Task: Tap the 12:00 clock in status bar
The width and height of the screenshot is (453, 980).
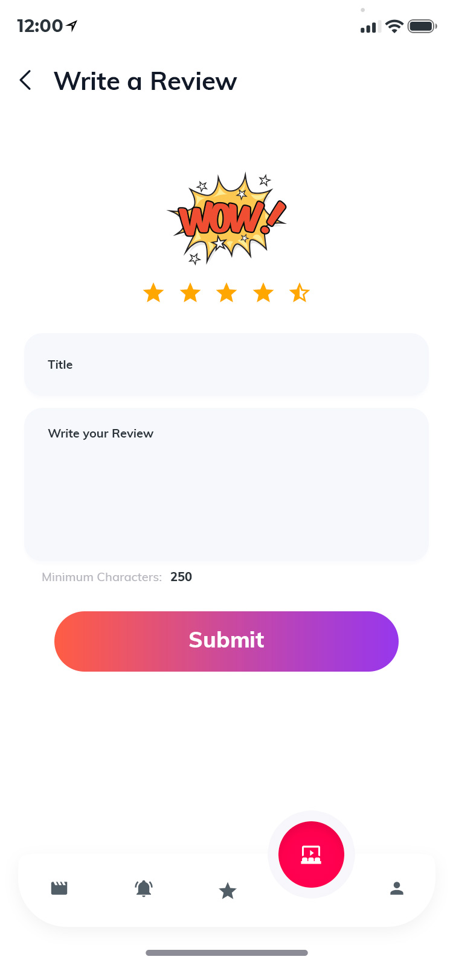Action: 40,26
